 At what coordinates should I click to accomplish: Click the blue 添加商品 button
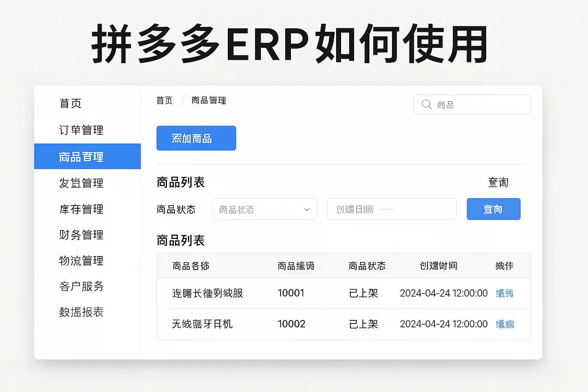point(196,138)
